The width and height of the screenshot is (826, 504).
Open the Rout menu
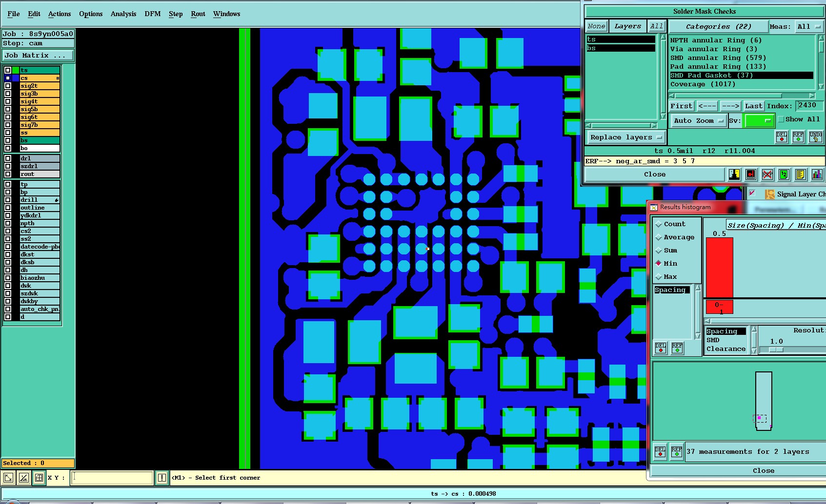[x=198, y=14]
